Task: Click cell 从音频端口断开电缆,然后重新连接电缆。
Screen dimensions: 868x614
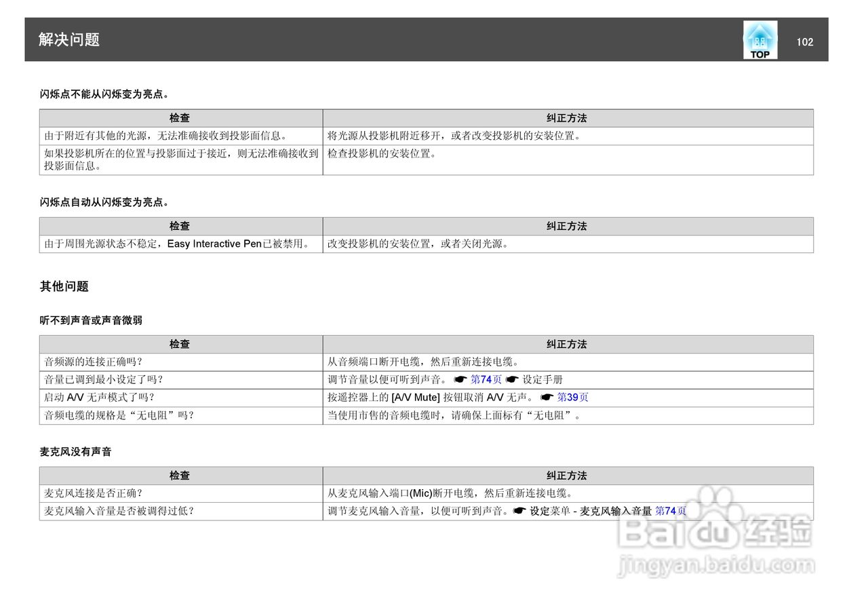Action: (568, 362)
